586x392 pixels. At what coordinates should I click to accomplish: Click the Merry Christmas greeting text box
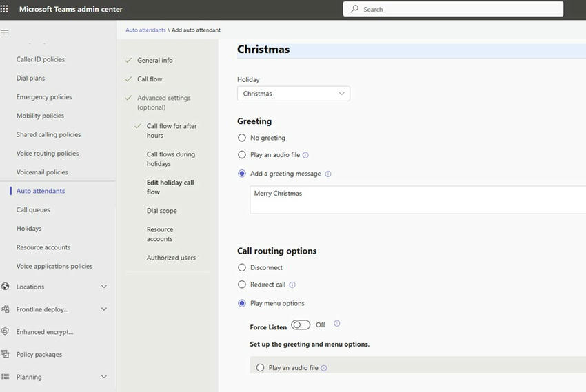coord(418,200)
